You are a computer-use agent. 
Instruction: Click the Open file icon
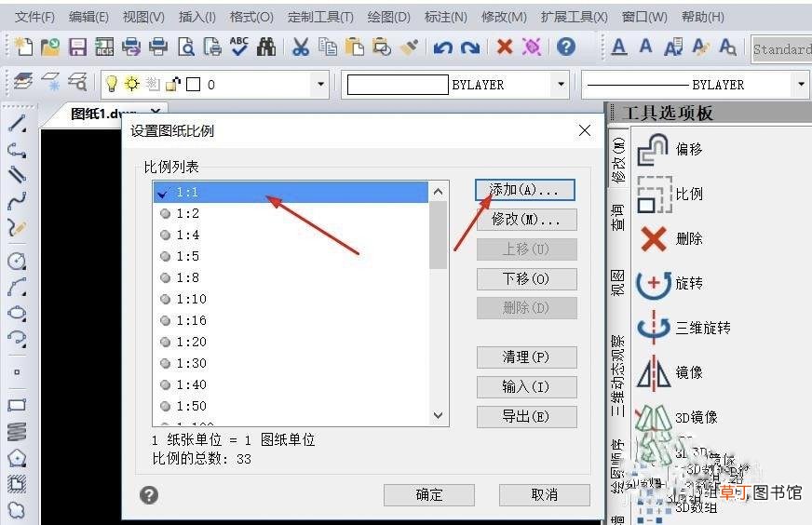pos(50,47)
